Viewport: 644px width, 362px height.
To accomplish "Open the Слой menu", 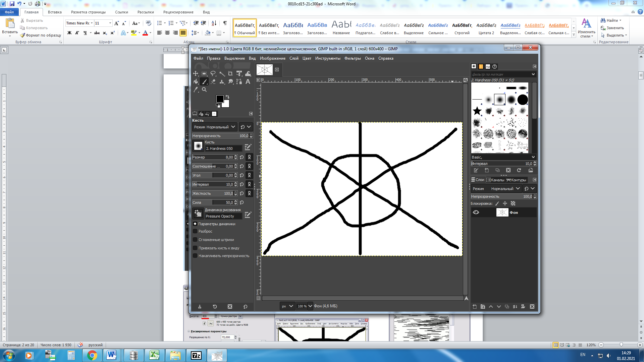I will (294, 58).
